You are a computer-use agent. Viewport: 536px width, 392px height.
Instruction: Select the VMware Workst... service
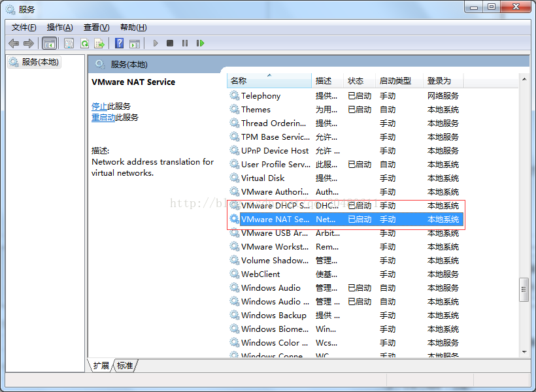(x=345, y=246)
